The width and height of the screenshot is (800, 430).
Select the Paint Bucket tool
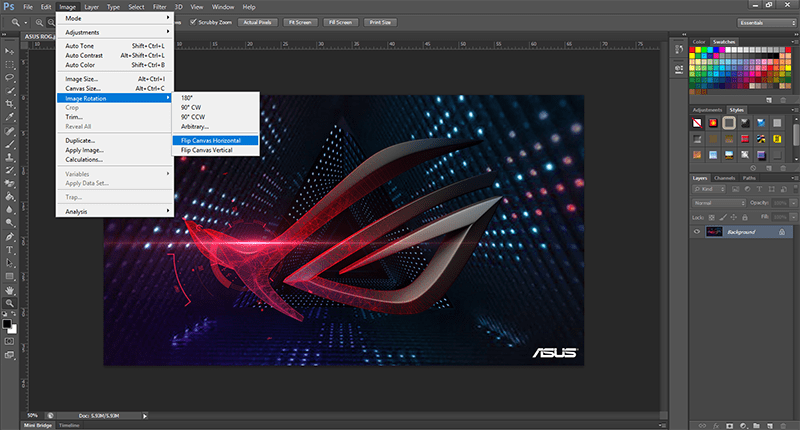coord(10,196)
